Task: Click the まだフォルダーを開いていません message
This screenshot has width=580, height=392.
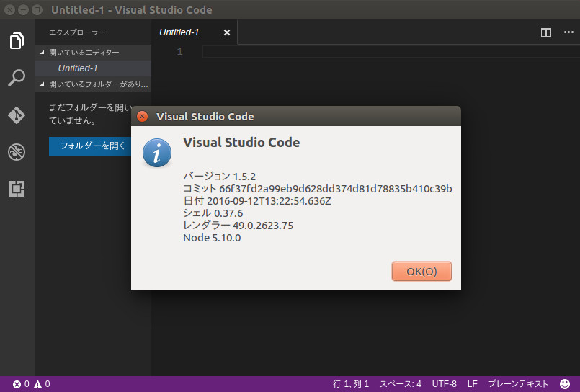Action: pos(90,114)
